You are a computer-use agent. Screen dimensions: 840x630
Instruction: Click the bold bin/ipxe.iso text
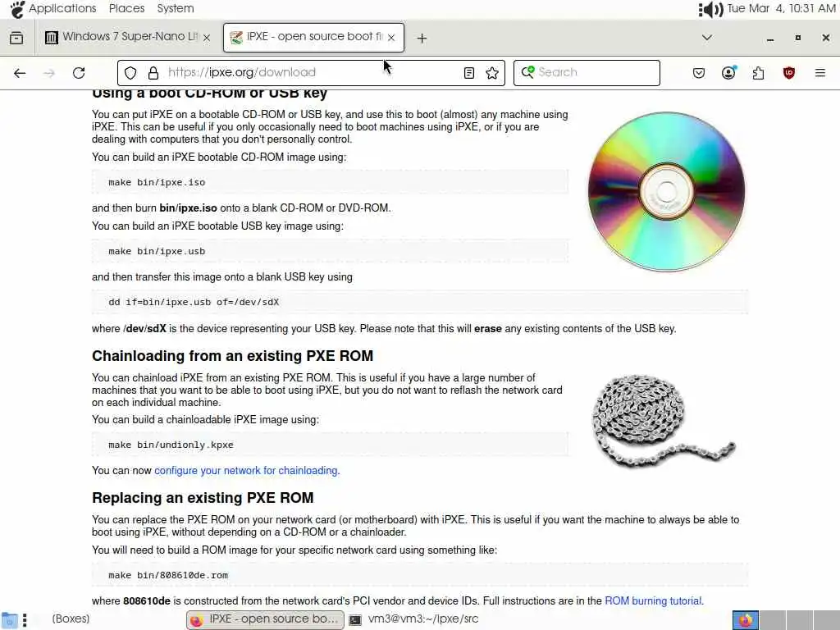pyautogui.click(x=188, y=208)
